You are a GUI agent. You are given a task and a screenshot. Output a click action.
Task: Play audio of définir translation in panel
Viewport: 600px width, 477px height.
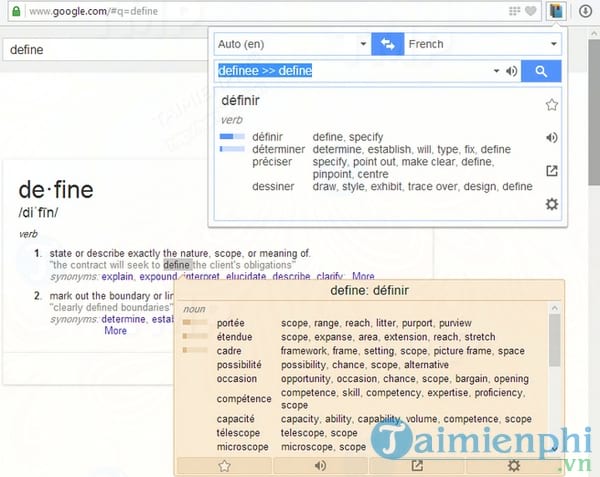(552, 137)
